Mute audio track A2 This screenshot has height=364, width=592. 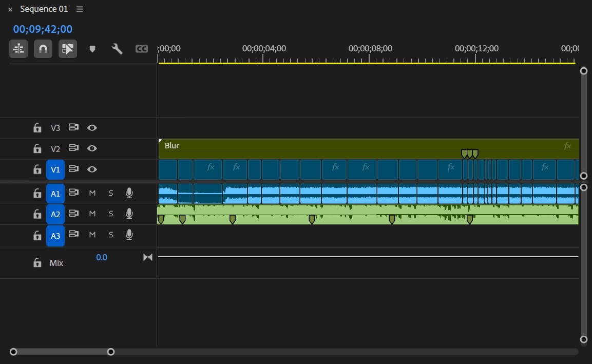point(92,214)
